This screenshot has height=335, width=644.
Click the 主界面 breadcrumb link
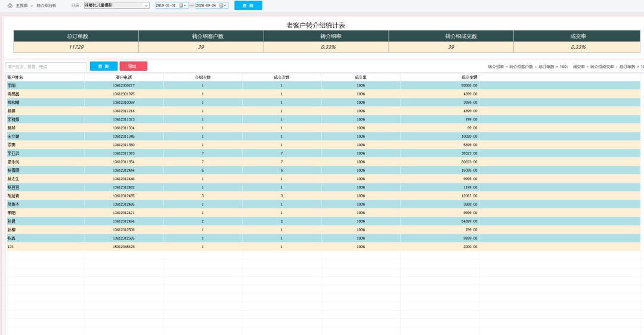[21, 5]
